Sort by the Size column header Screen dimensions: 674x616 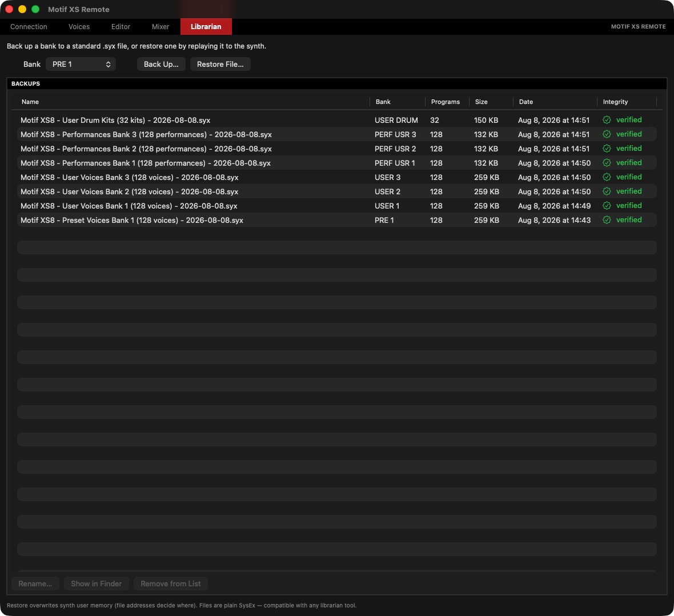click(481, 102)
